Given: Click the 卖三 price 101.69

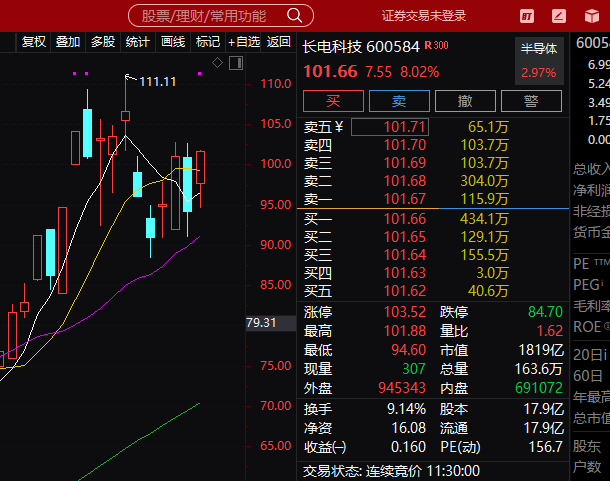Looking at the screenshot, I should coord(405,163).
